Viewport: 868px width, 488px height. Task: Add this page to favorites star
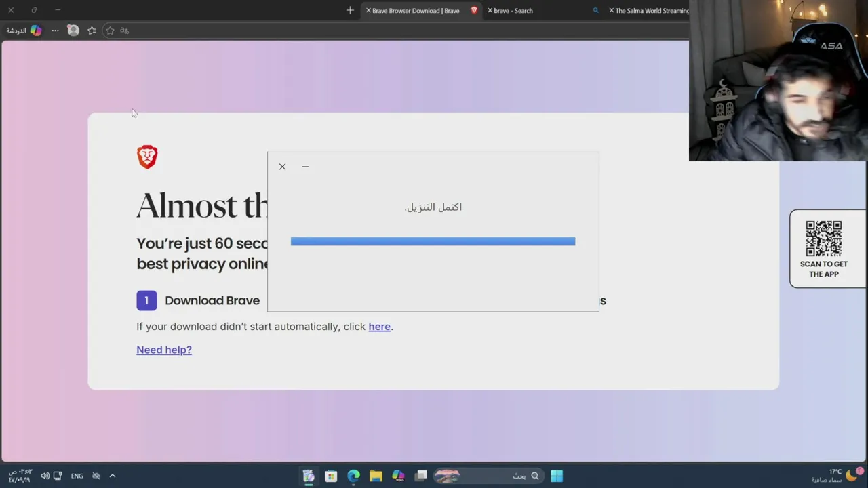click(110, 30)
